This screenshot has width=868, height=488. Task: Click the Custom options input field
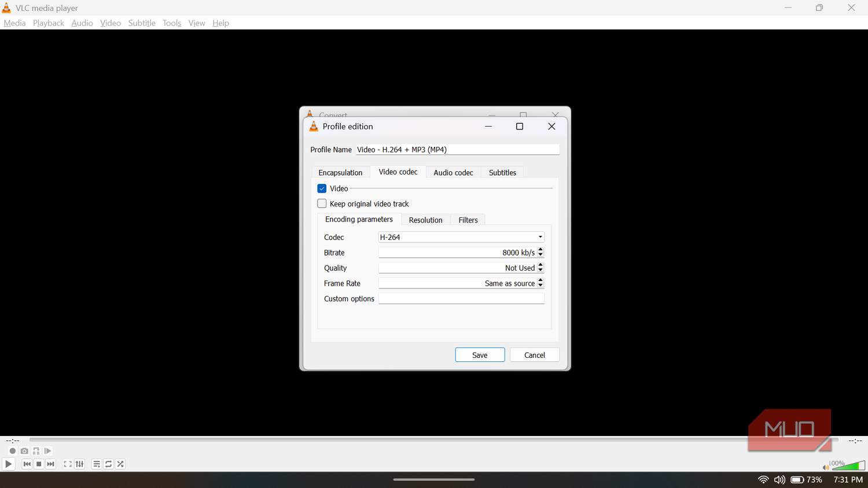pos(461,298)
